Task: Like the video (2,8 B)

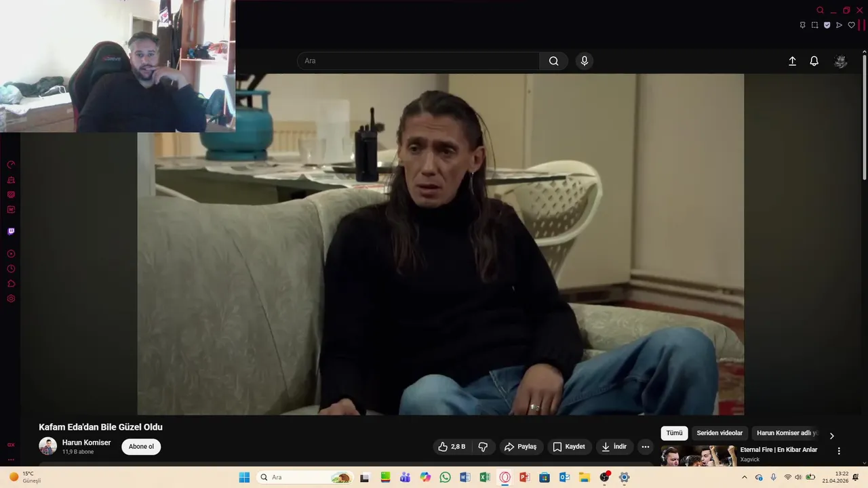Action: tap(452, 447)
